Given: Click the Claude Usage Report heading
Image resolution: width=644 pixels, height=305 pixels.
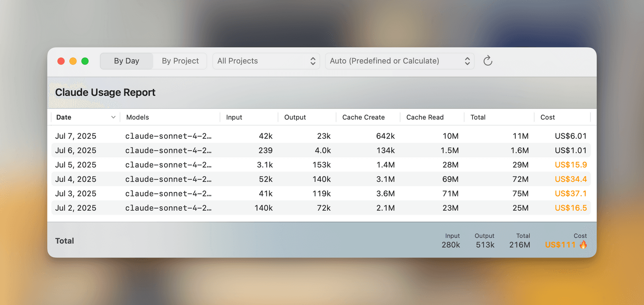Looking at the screenshot, I should [105, 92].
